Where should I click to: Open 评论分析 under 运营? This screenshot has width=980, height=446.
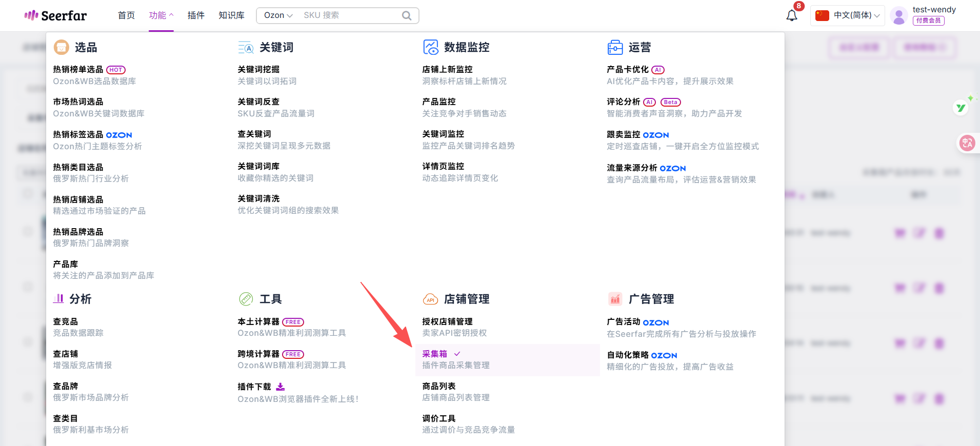623,102
